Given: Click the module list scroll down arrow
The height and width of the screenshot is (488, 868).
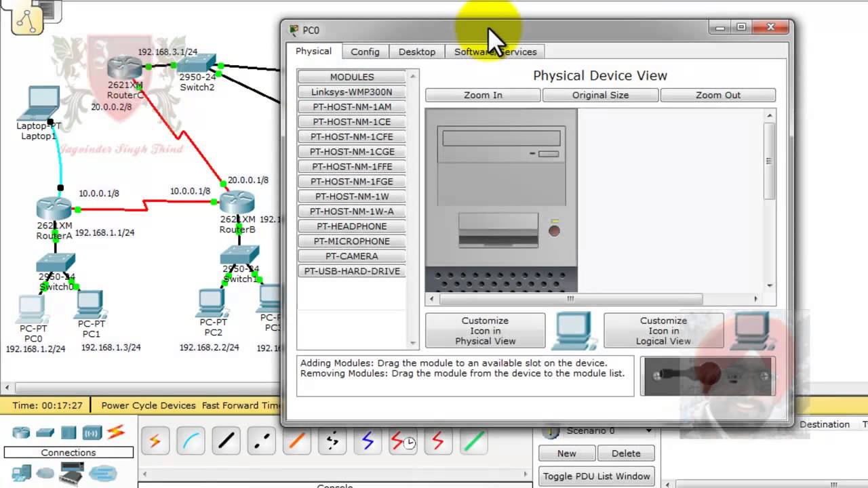Looking at the screenshot, I should [414, 343].
